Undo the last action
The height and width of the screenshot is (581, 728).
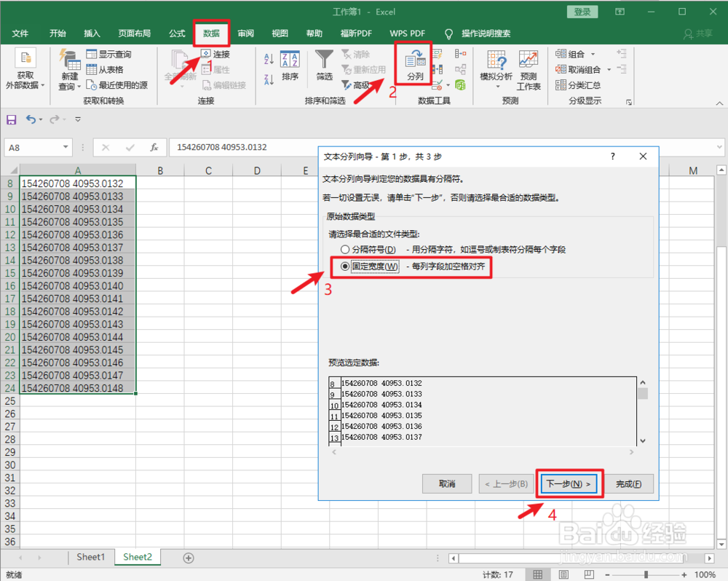click(x=31, y=120)
